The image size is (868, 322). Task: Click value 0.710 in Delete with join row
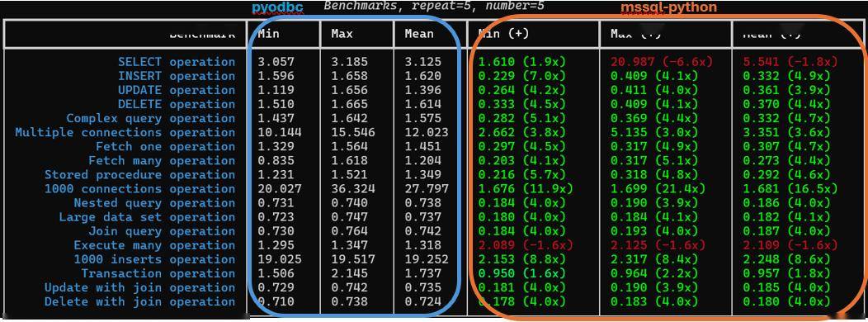click(x=276, y=302)
